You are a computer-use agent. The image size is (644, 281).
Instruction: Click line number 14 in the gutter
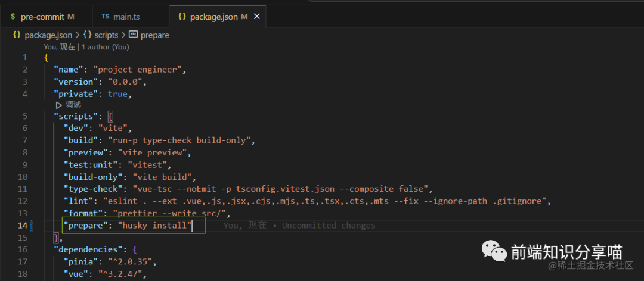[x=23, y=225]
